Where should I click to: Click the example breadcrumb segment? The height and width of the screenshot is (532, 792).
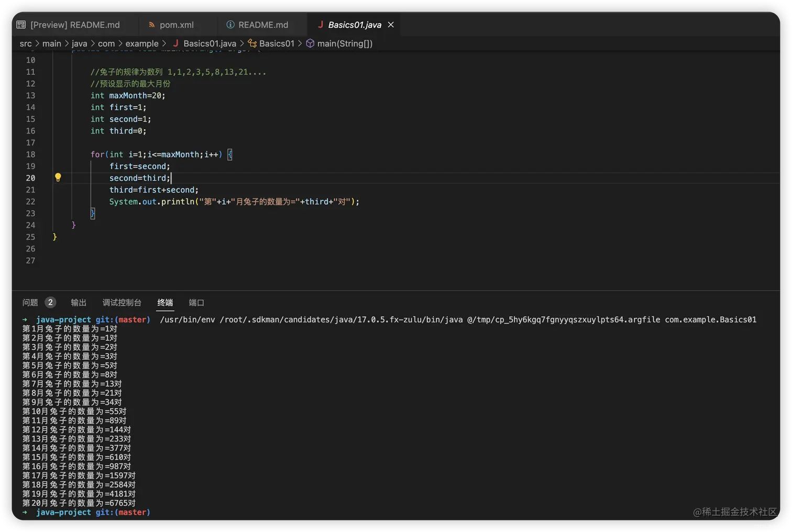[x=142, y=43]
